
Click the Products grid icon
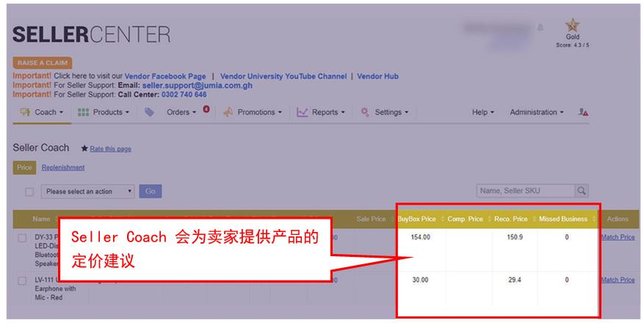click(x=84, y=112)
